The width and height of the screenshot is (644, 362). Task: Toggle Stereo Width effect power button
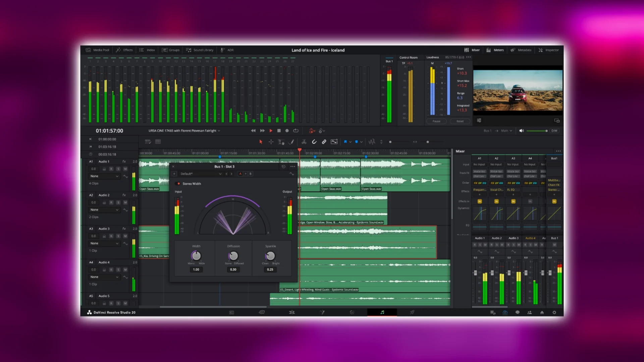(x=178, y=184)
